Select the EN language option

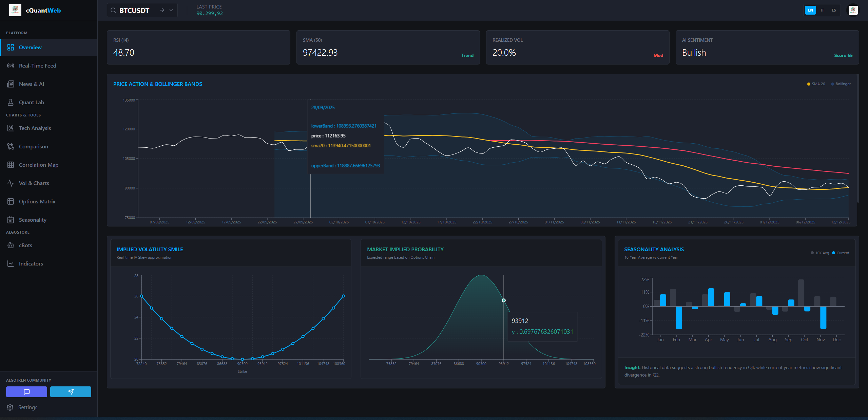pos(810,10)
